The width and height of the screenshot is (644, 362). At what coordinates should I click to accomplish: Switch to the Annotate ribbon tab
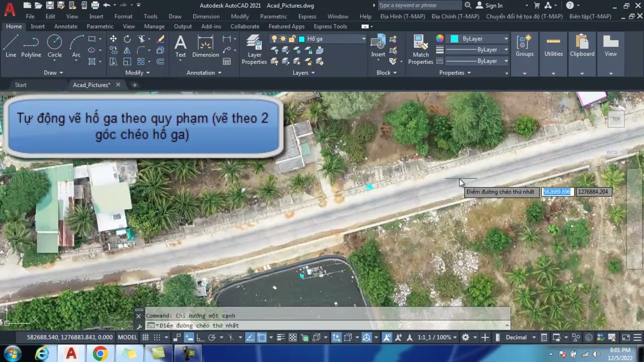click(x=66, y=26)
